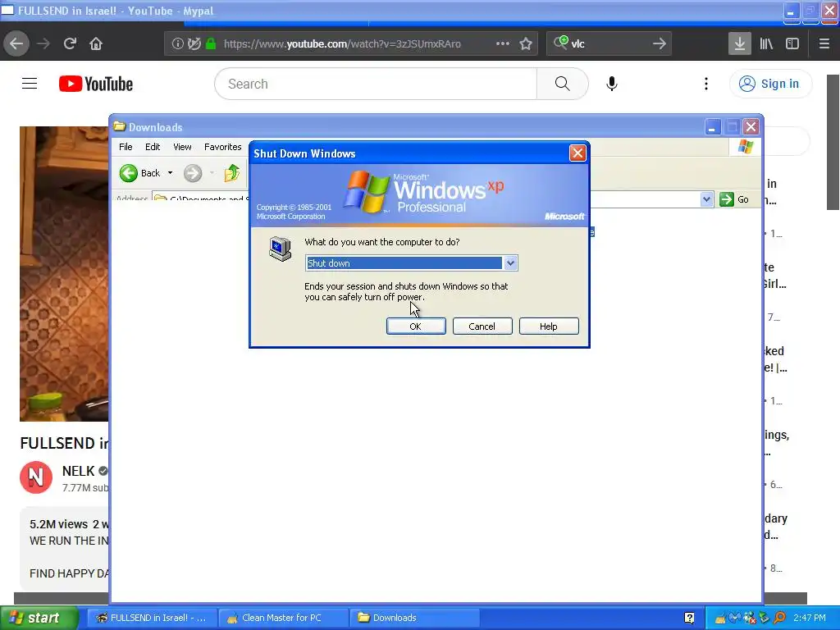Toggle the browser sidebar icon

tap(792, 43)
